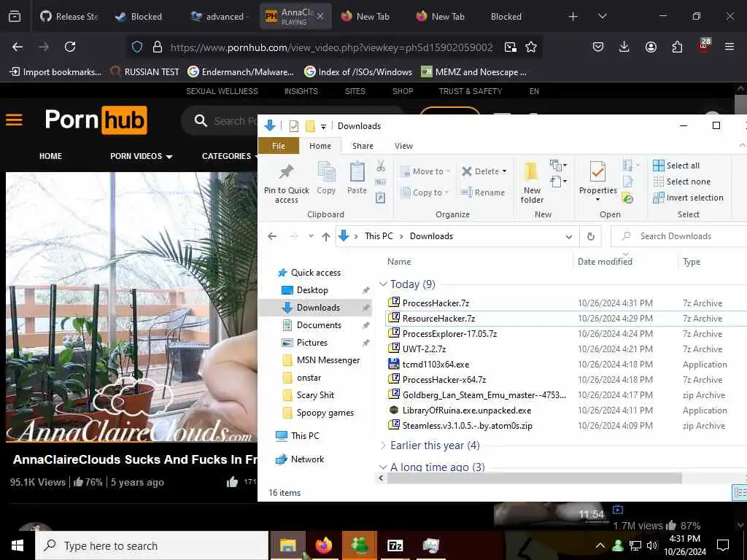The image size is (747, 560).
Task: Click Pin to Quick access in ribbon
Action: pyautogui.click(x=286, y=183)
